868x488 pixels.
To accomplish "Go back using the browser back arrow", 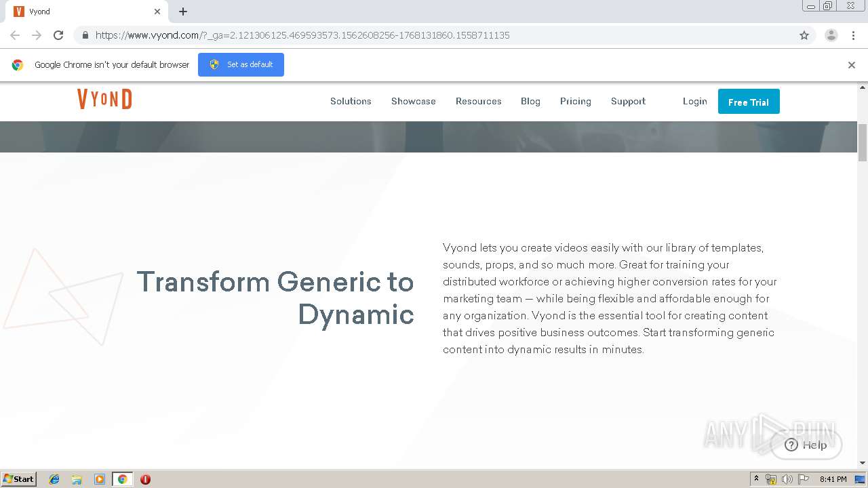I will click(x=15, y=35).
